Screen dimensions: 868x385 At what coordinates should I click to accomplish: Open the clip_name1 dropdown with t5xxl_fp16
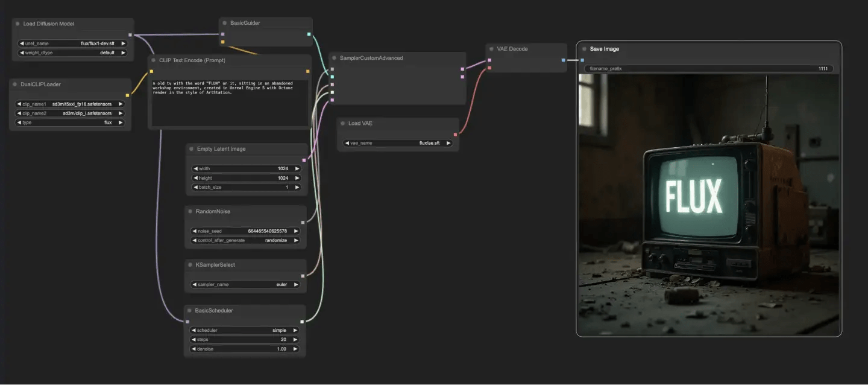click(x=69, y=104)
